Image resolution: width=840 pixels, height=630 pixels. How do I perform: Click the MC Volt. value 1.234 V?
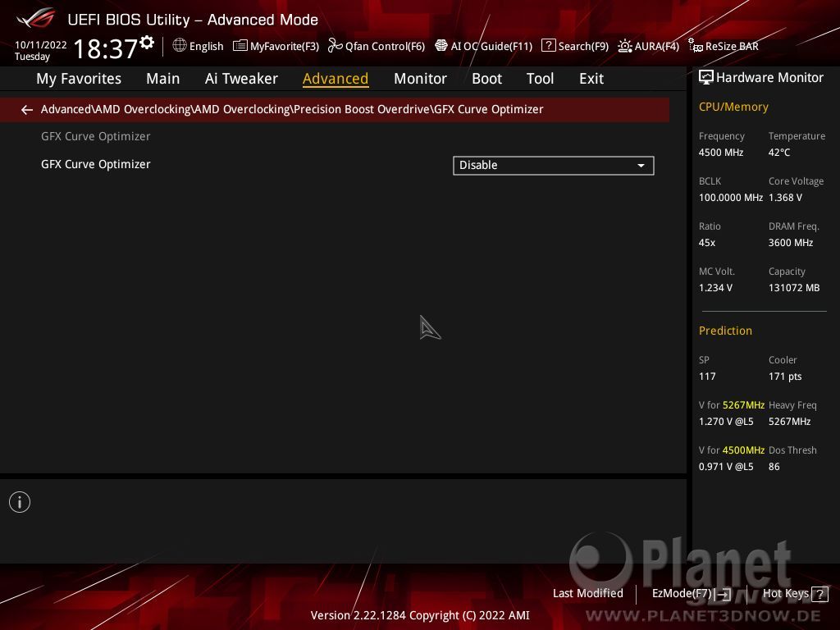pyautogui.click(x=715, y=288)
